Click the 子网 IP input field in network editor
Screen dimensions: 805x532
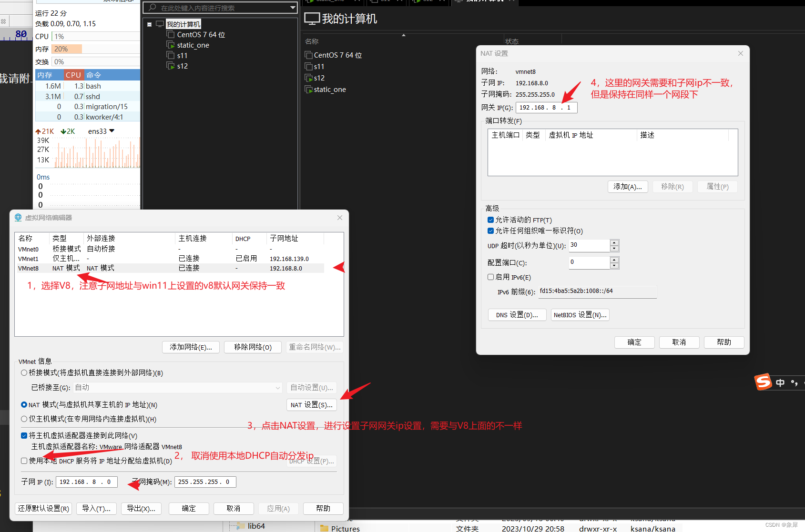tap(86, 482)
